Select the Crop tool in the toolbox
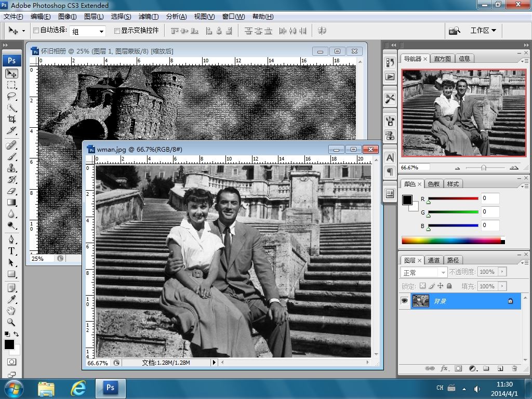The image size is (532, 399). (x=11, y=119)
